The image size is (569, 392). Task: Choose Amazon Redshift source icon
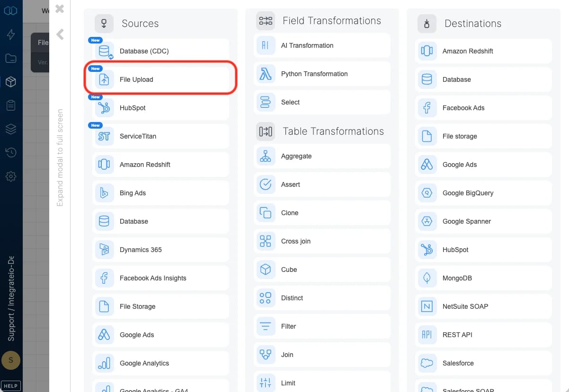104,165
